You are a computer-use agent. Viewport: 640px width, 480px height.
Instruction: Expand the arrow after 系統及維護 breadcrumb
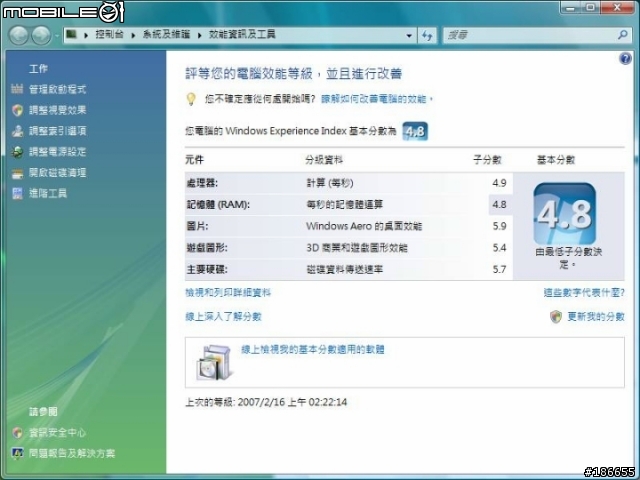pos(200,35)
